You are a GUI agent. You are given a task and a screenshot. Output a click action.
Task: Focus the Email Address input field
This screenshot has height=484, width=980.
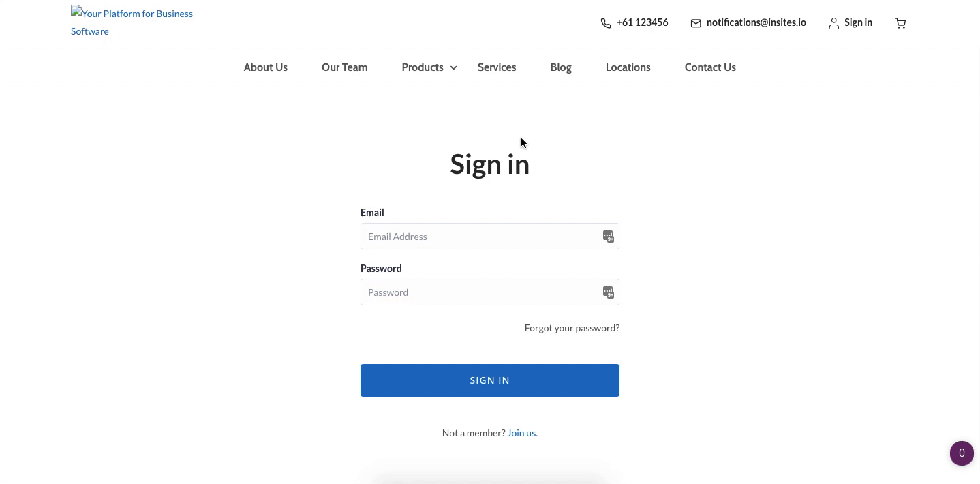[480, 237]
